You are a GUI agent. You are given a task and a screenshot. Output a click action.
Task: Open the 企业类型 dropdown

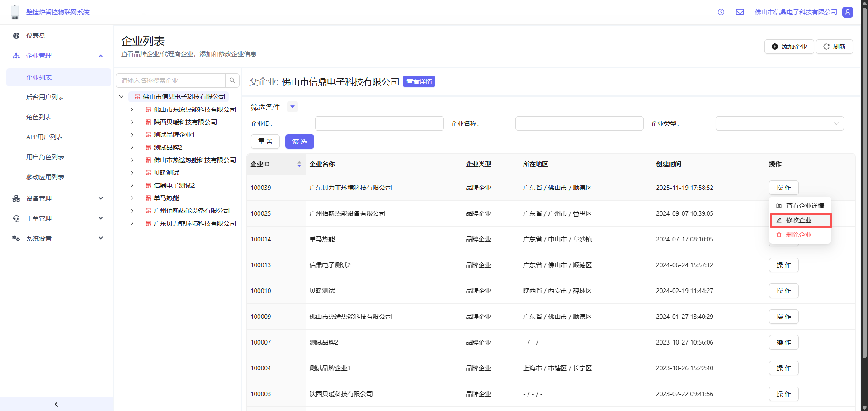(x=779, y=123)
